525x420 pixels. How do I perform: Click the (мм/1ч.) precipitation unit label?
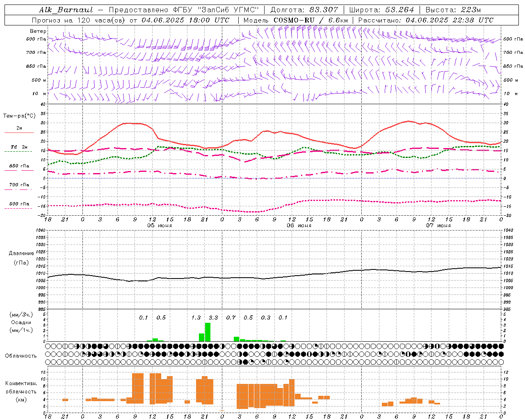pos(21,330)
